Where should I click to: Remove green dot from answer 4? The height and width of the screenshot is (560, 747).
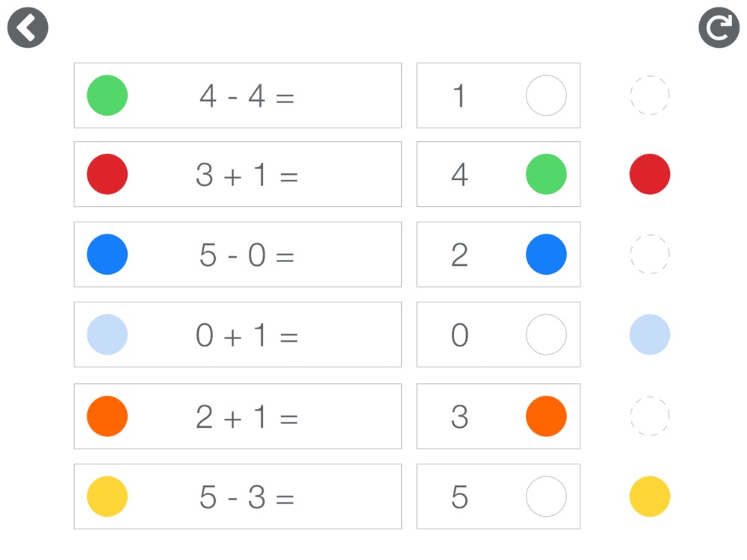tap(546, 174)
